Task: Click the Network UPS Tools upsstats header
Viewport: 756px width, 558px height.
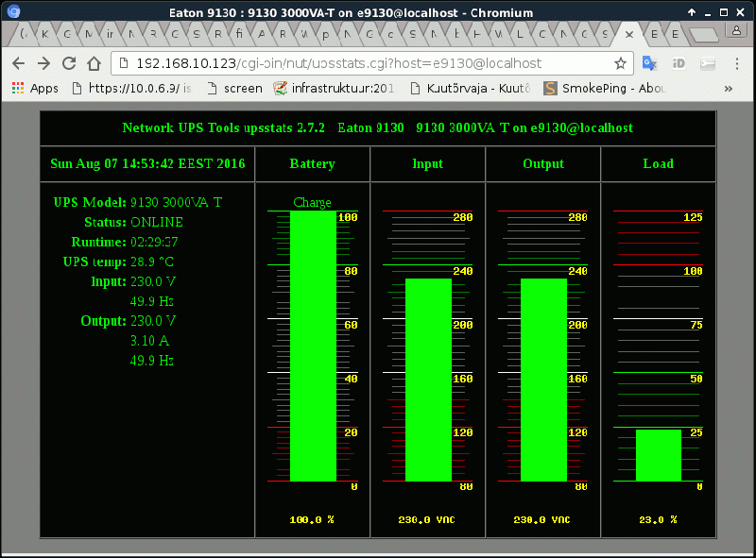Action: point(377,127)
